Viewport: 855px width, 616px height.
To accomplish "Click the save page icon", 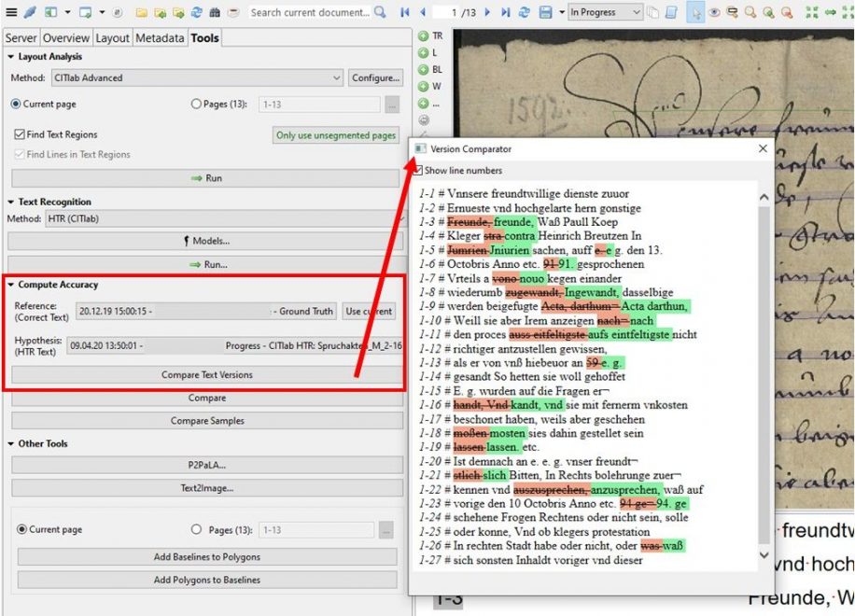I will pyautogui.click(x=548, y=12).
